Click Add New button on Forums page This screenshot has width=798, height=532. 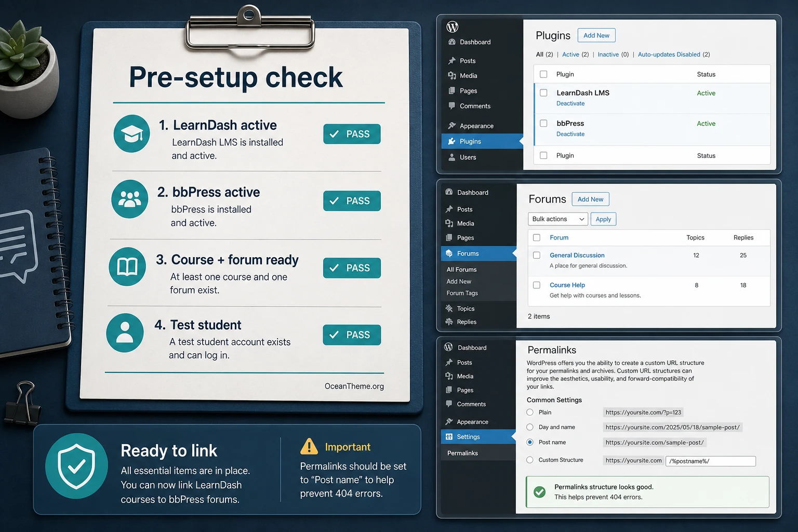pos(591,199)
